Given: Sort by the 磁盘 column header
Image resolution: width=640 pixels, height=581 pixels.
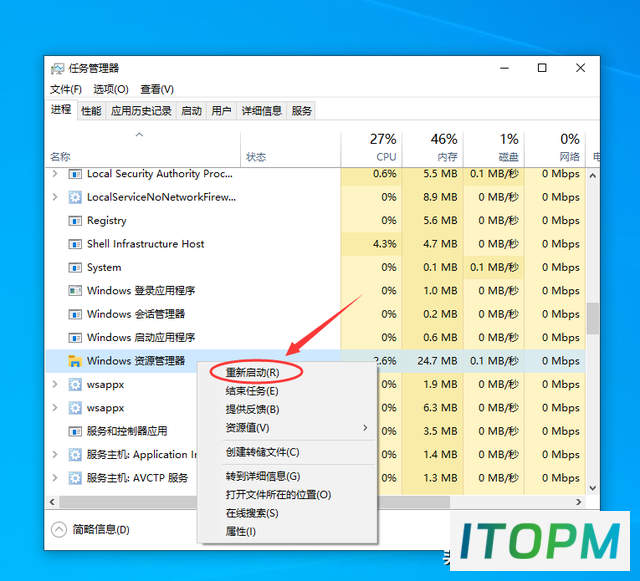Looking at the screenshot, I should (494, 149).
